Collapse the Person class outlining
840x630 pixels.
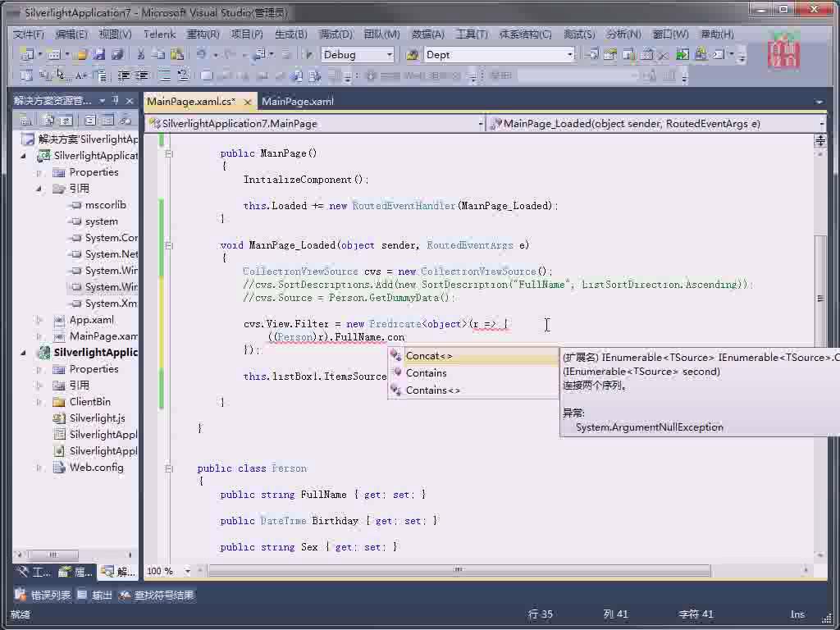tap(169, 468)
